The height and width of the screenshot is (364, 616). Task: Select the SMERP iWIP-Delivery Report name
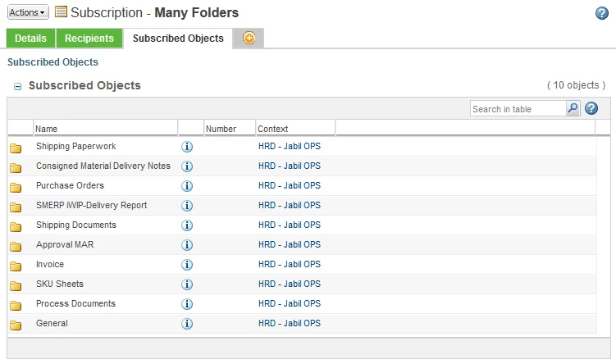click(92, 205)
